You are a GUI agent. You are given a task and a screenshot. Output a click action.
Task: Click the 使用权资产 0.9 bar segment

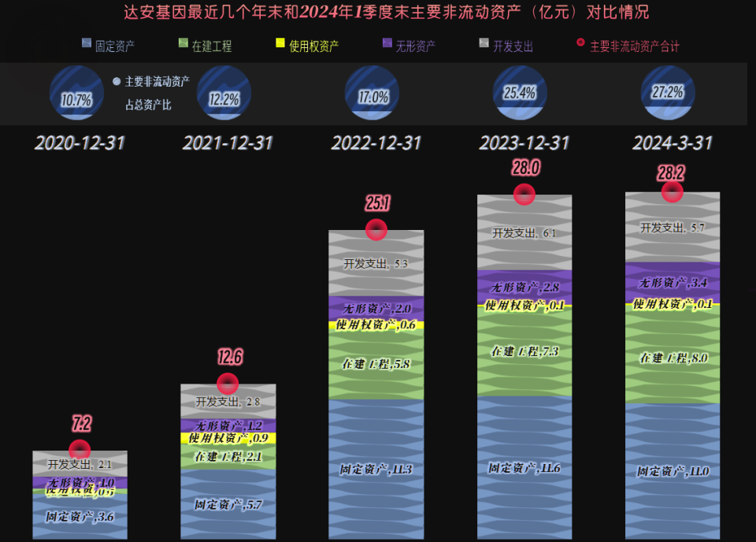point(228,438)
